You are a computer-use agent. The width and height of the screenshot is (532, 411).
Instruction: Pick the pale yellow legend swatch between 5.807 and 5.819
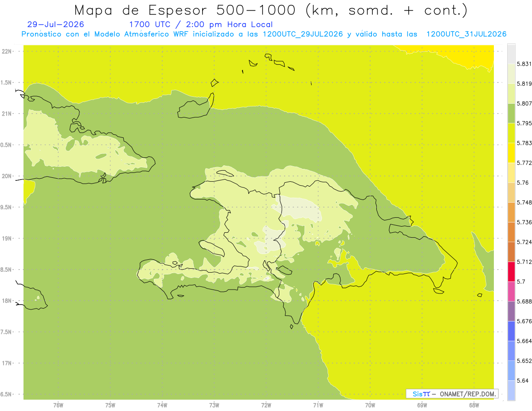[512, 94]
